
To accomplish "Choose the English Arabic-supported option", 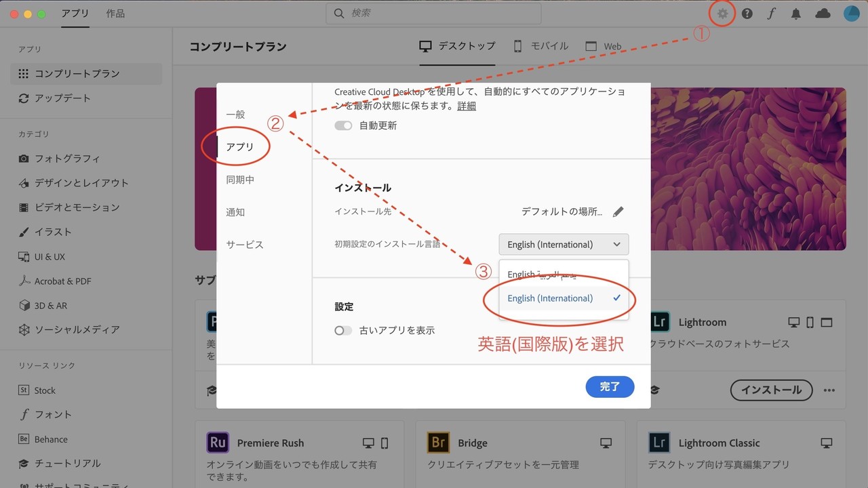I will [564, 274].
